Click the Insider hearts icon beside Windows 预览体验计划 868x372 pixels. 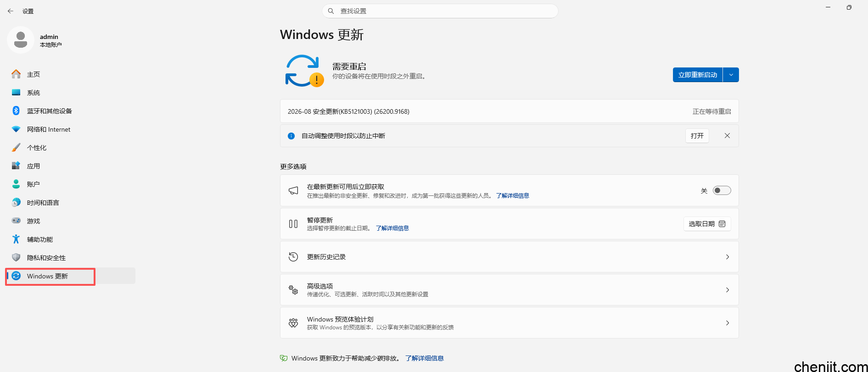pyautogui.click(x=293, y=323)
